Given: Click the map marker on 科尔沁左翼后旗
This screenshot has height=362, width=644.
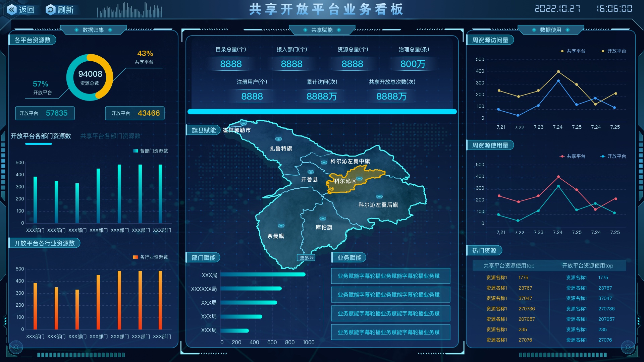Looking at the screenshot, I should tap(379, 197).
